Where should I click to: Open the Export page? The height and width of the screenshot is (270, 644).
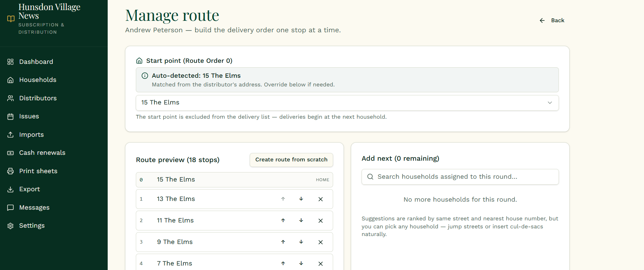30,189
